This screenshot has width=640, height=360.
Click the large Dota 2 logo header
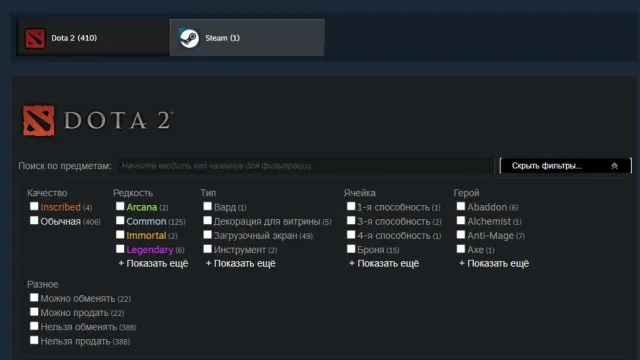98,121
